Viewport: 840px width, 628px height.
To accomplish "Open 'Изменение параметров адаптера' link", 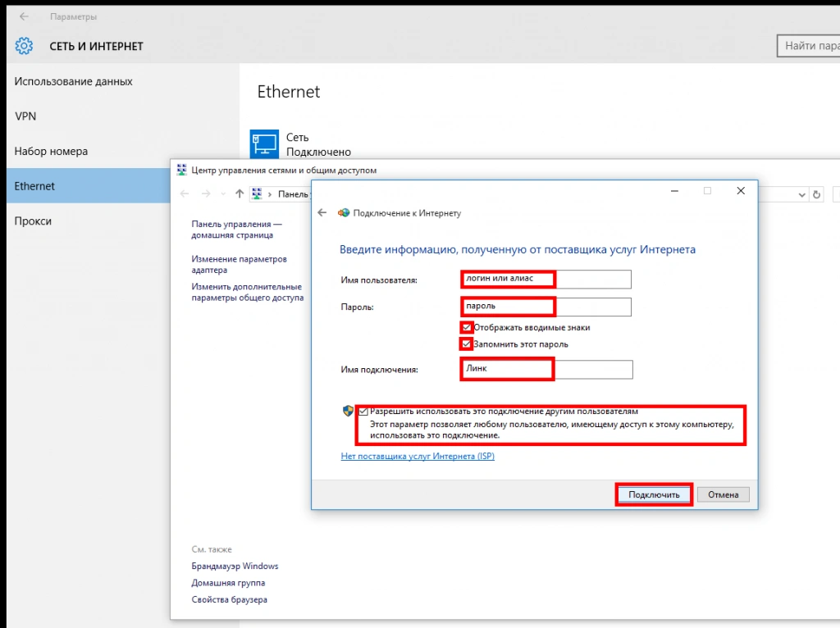I will click(239, 264).
